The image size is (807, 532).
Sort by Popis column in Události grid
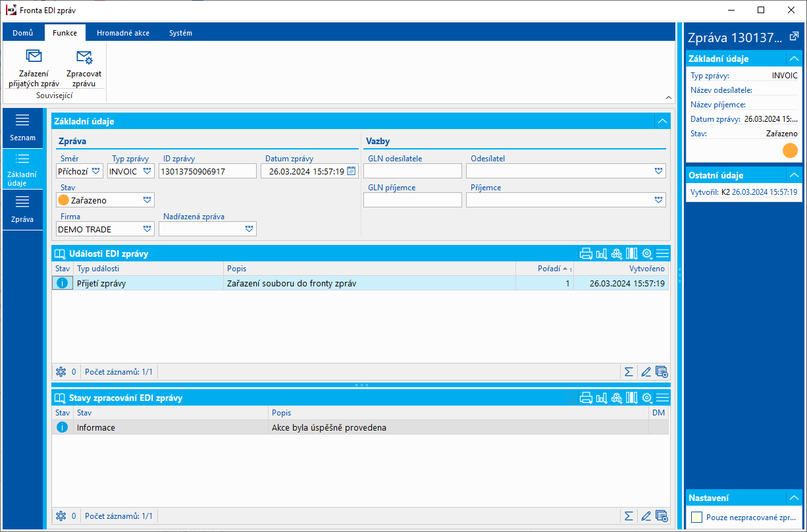(370, 269)
